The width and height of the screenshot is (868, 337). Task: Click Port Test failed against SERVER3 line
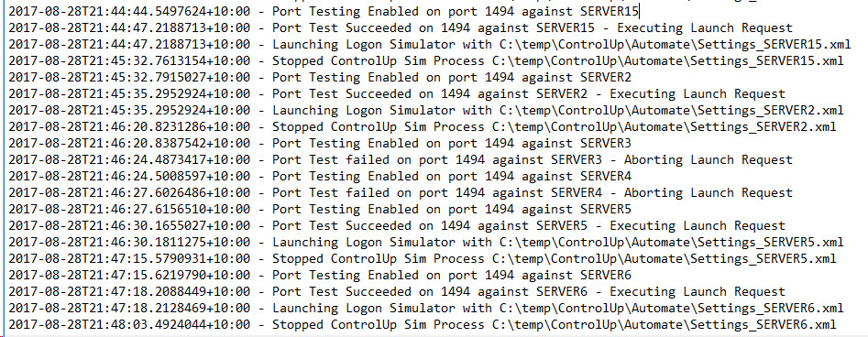click(x=401, y=160)
